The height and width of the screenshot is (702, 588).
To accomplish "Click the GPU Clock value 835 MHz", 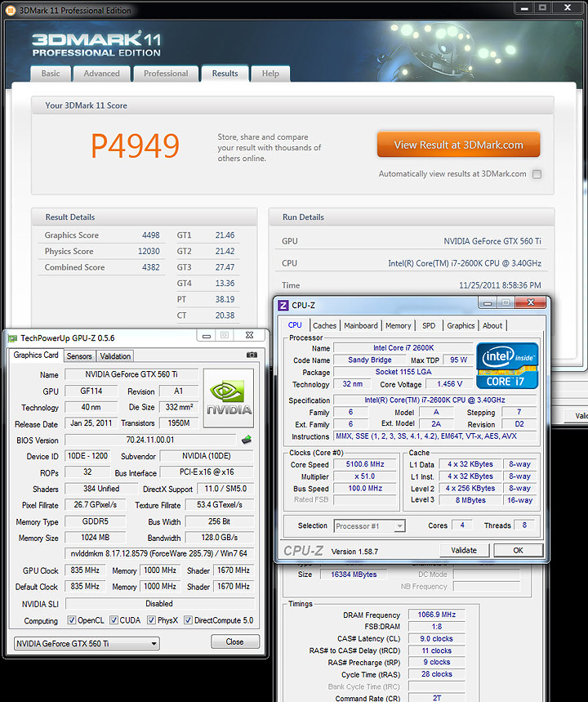I will coord(85,570).
